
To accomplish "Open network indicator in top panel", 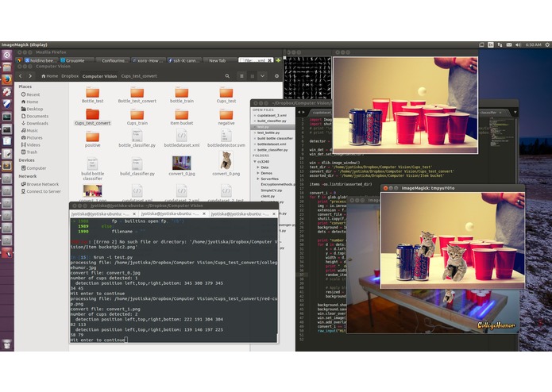I will pyautogui.click(x=500, y=44).
